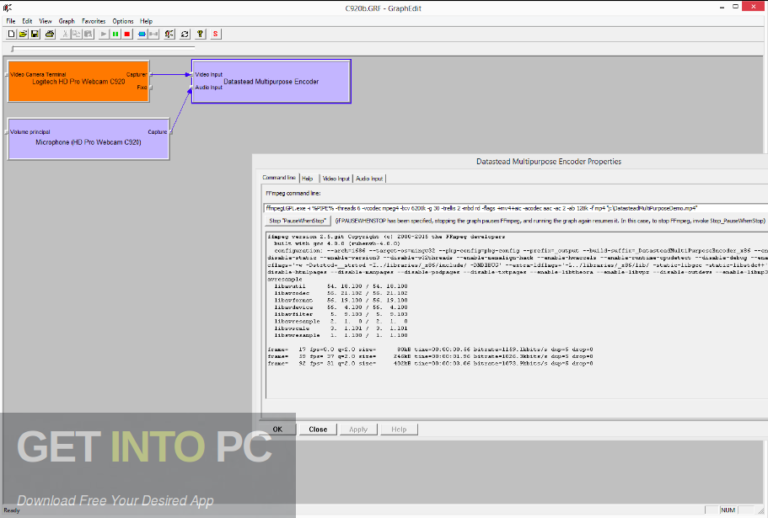Viewport: 768px width, 518px height.
Task: Select the Datastead Multipurpose Encoder filter
Action: (271, 81)
